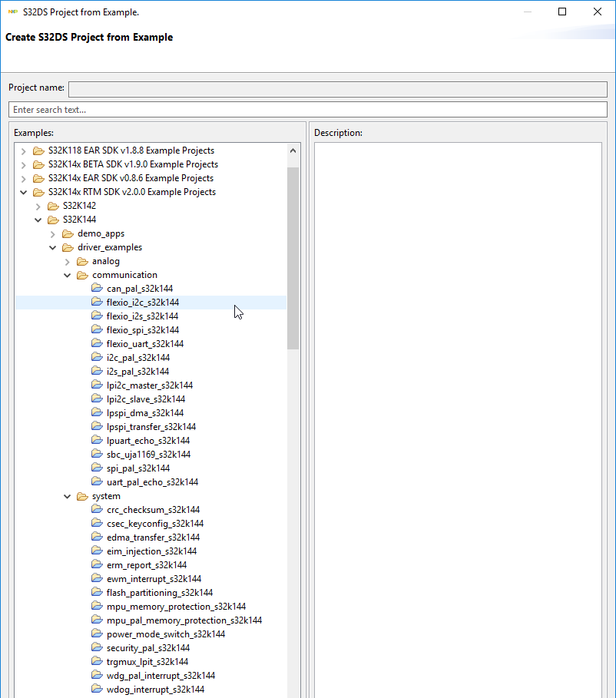Collapse the S32K144 folder arrow

[x=38, y=220]
